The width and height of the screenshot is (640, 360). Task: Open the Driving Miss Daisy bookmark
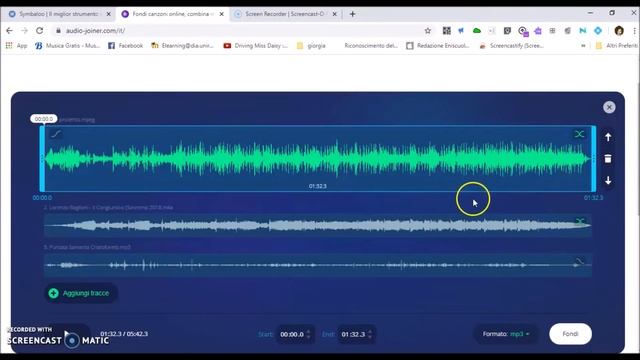click(256, 46)
